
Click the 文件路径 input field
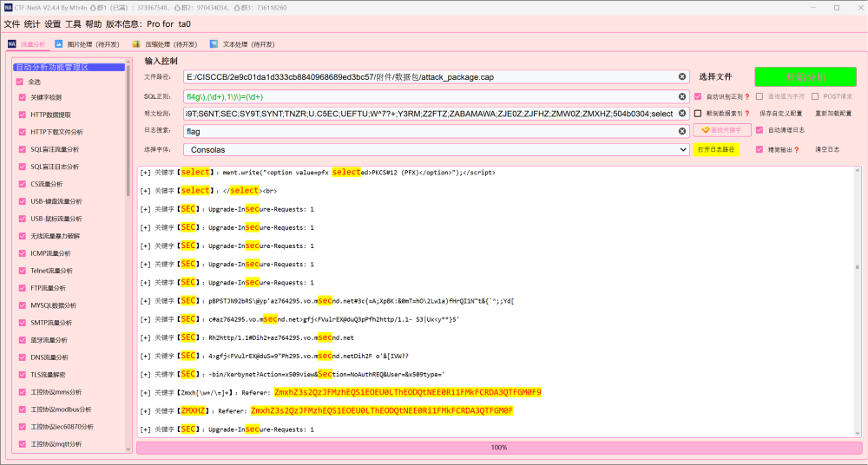point(437,77)
